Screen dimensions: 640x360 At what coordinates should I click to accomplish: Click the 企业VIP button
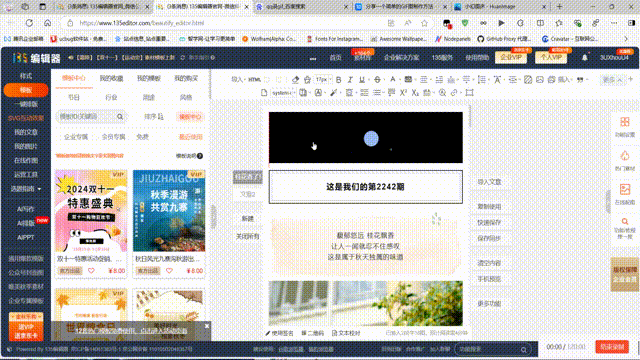[511, 58]
